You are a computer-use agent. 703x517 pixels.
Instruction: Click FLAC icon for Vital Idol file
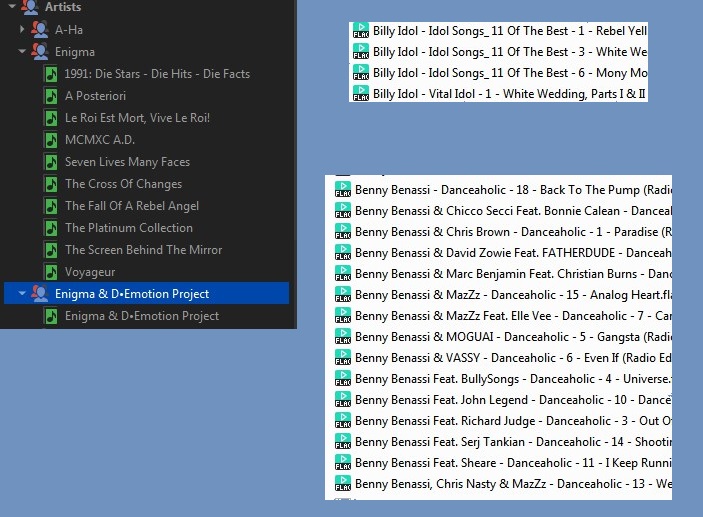point(360,94)
